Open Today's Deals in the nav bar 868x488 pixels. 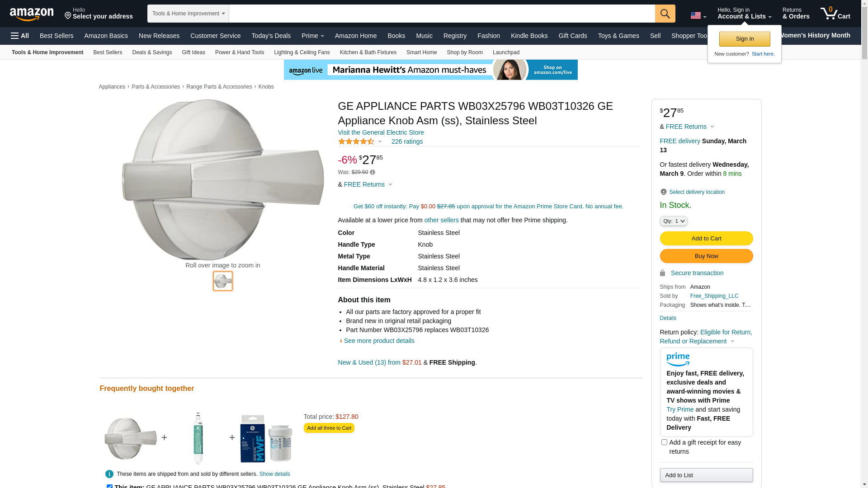click(271, 36)
